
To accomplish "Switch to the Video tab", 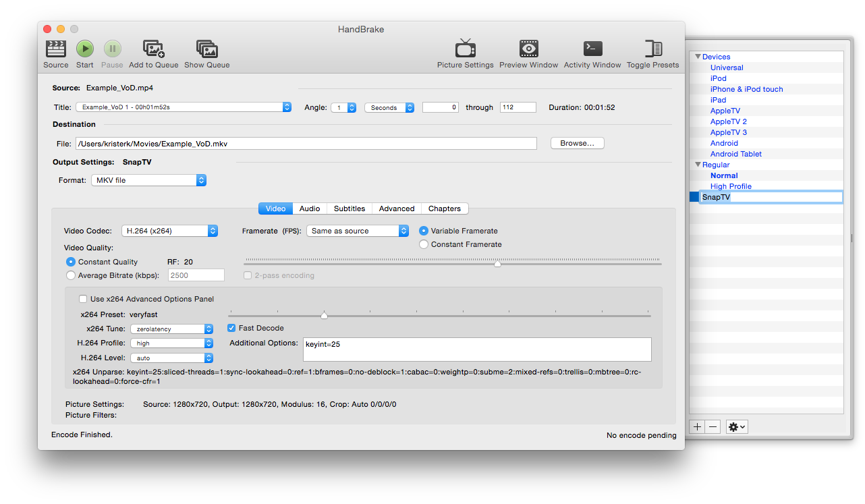I will coord(276,208).
